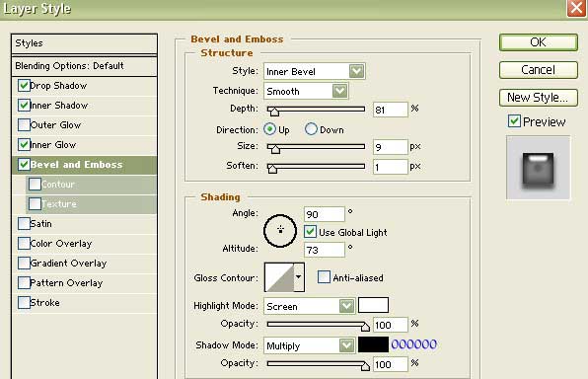Open the Stroke settings row
The width and height of the screenshot is (588, 379).
click(85, 302)
